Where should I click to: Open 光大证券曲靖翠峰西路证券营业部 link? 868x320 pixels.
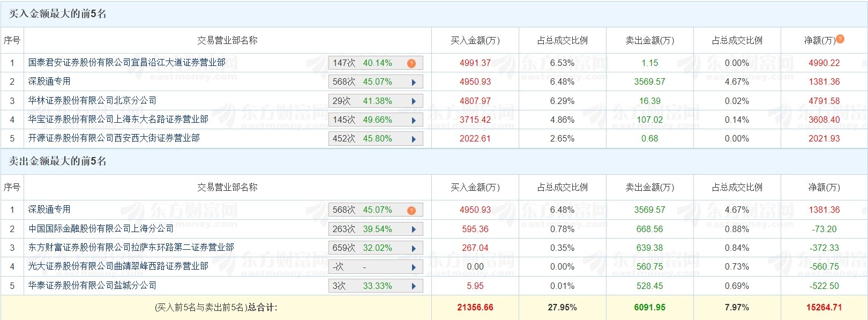pos(118,266)
